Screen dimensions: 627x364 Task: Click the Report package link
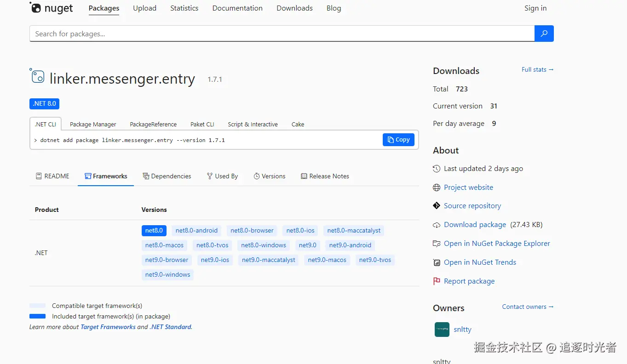pyautogui.click(x=469, y=281)
